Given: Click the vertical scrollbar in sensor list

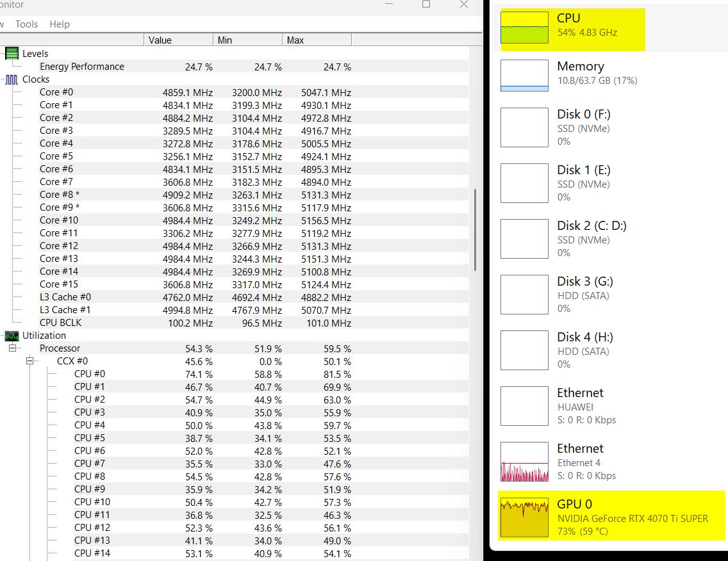Looking at the screenshot, I should (474, 231).
